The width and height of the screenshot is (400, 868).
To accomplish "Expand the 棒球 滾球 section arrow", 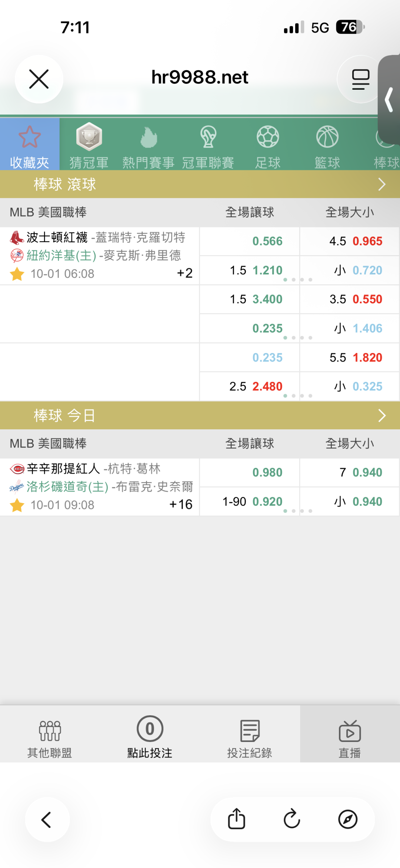I will click(x=382, y=184).
